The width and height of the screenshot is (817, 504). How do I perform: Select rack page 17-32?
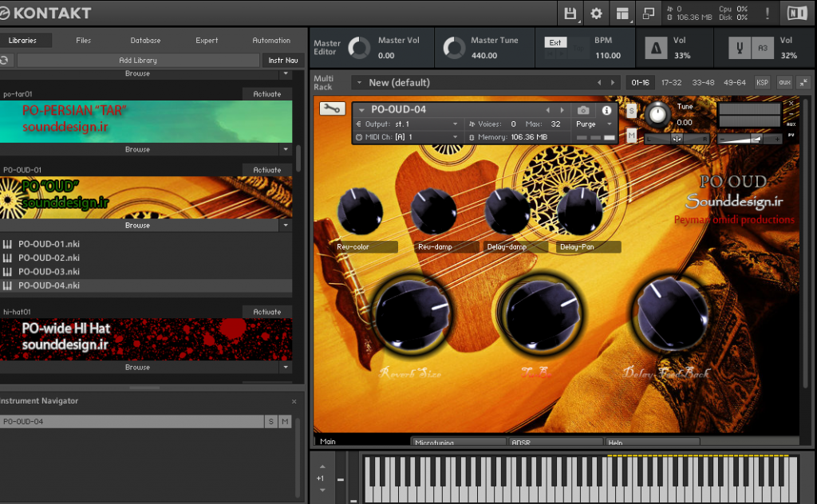click(671, 82)
